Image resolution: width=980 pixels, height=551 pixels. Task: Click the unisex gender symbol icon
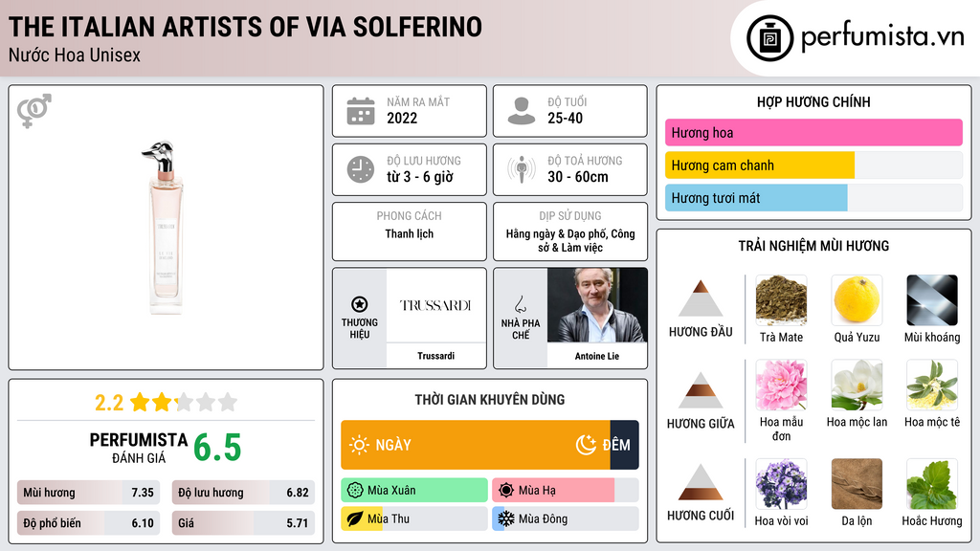tap(34, 111)
